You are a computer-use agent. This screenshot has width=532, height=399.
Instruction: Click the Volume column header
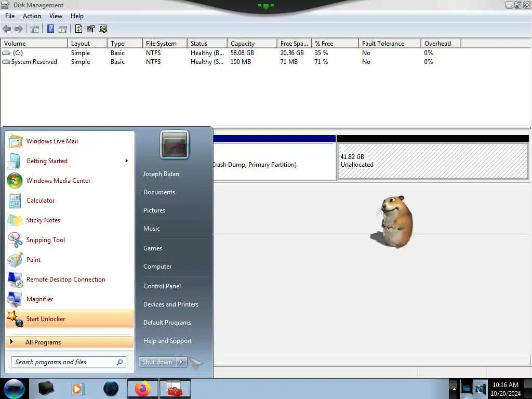tap(34, 44)
